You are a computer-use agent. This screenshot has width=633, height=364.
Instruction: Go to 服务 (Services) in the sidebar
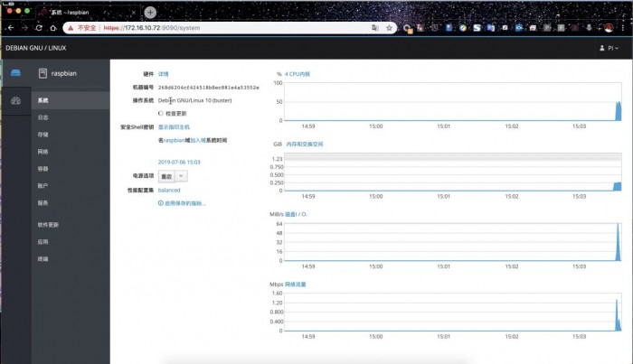coord(43,202)
